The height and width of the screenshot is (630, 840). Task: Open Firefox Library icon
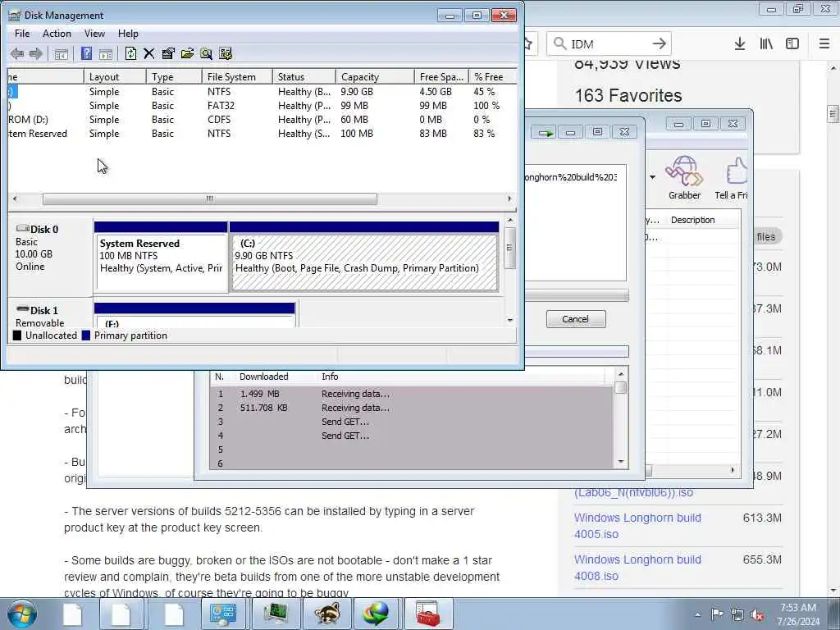tap(766, 43)
